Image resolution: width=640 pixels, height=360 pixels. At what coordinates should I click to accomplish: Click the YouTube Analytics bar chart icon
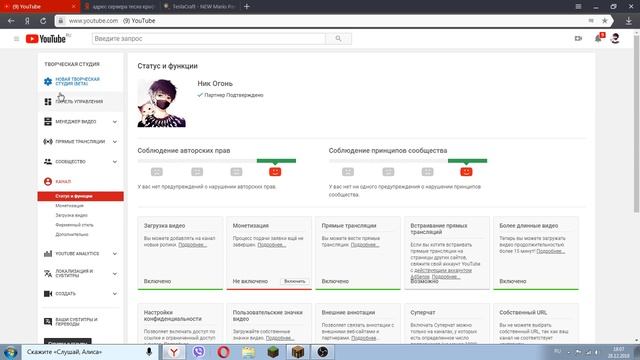pos(48,253)
